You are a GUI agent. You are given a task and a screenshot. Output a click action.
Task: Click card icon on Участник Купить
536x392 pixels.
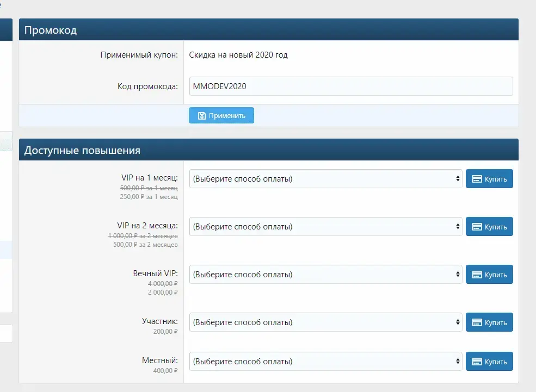[x=477, y=322]
